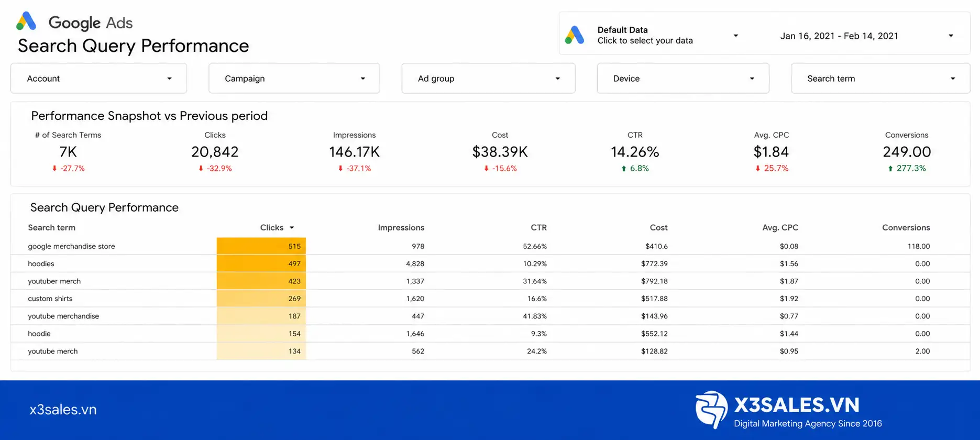Image resolution: width=980 pixels, height=440 pixels.
Task: Click the 146.17K Impressions scorecard value
Action: (354, 152)
